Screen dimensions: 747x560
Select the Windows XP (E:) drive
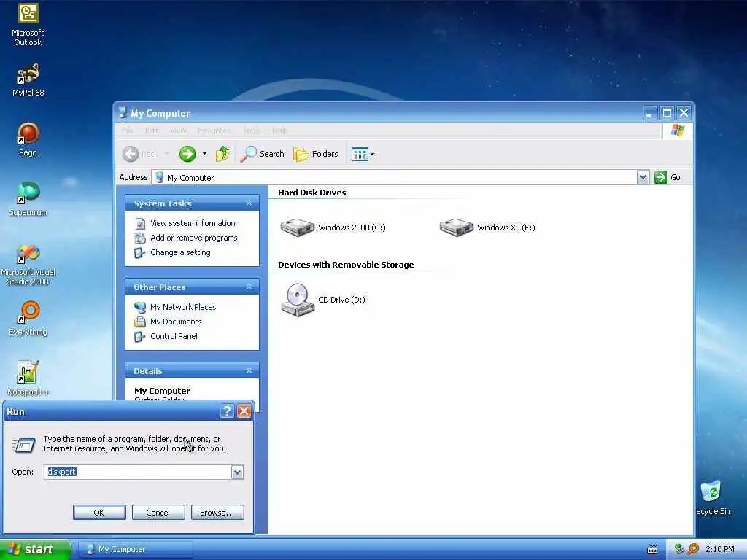click(487, 227)
